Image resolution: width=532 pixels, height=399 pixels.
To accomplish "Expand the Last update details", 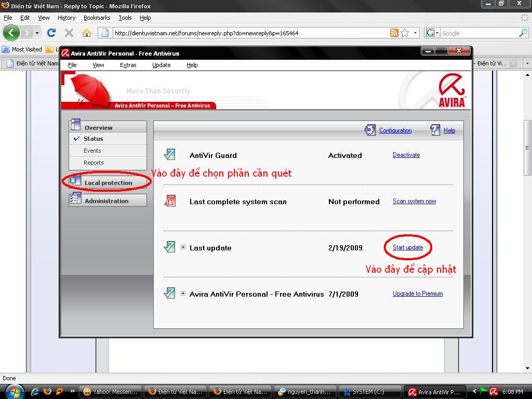I will (x=183, y=247).
